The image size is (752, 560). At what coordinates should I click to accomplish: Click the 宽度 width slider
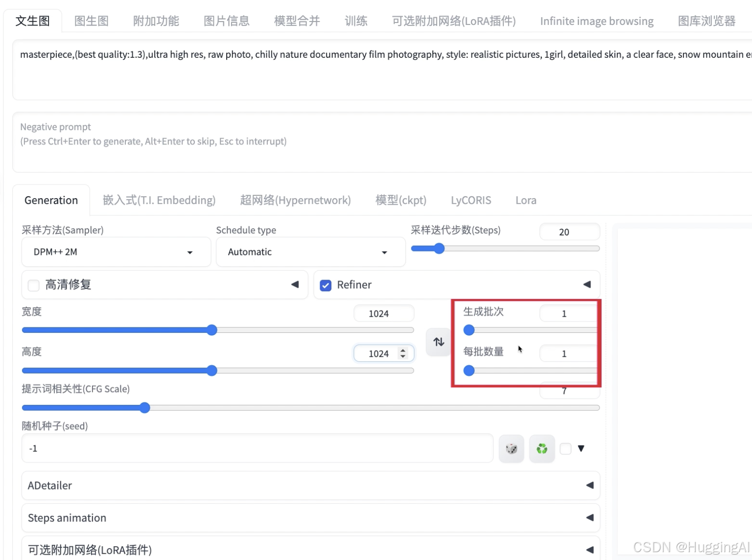[x=218, y=330]
